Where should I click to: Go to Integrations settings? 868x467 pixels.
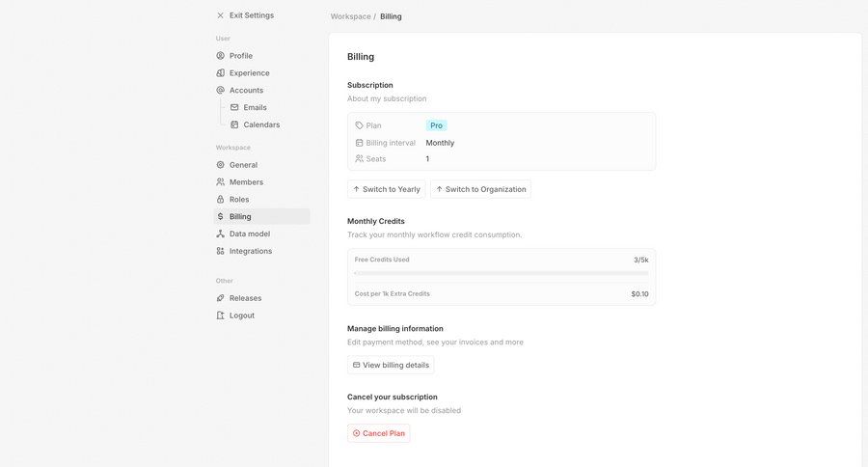[x=261, y=251]
